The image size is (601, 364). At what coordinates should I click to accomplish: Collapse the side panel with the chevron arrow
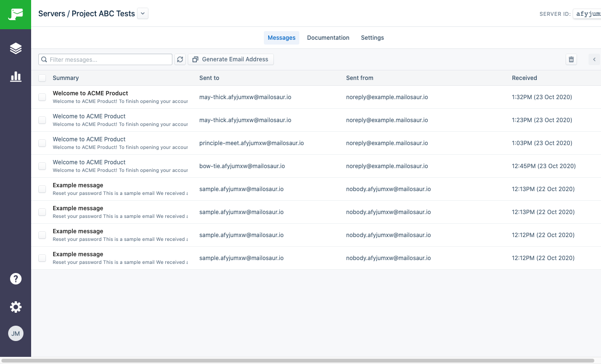pyautogui.click(x=594, y=59)
